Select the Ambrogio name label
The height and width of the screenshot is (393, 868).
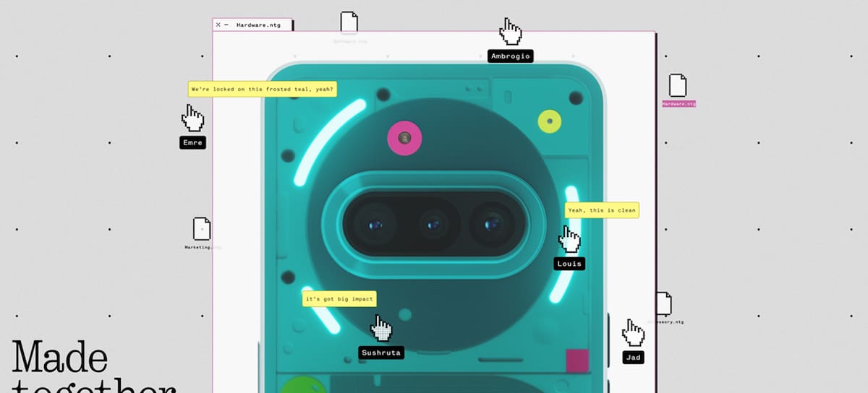(510, 56)
